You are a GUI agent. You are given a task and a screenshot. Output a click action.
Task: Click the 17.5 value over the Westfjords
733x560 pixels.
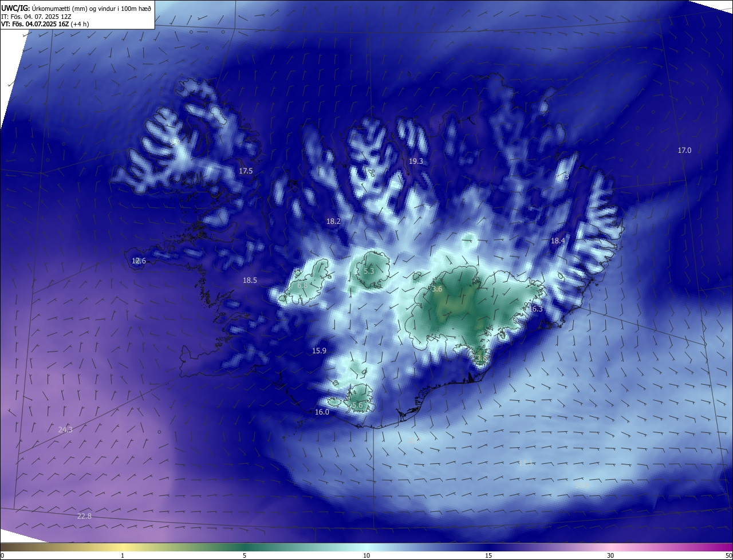[246, 171]
